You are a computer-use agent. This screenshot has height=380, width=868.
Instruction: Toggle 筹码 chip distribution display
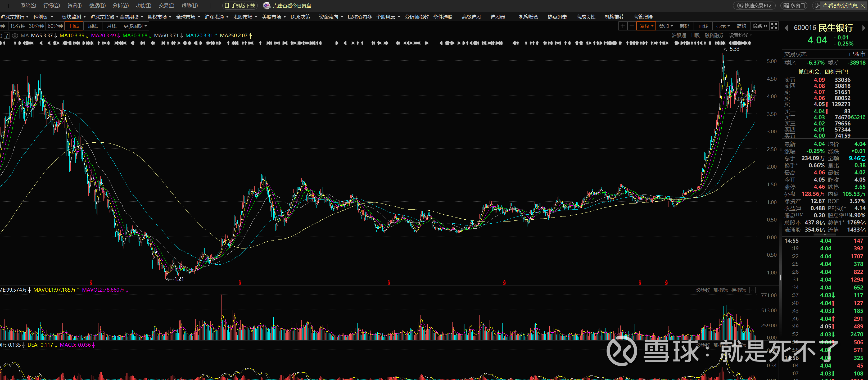[684, 26]
